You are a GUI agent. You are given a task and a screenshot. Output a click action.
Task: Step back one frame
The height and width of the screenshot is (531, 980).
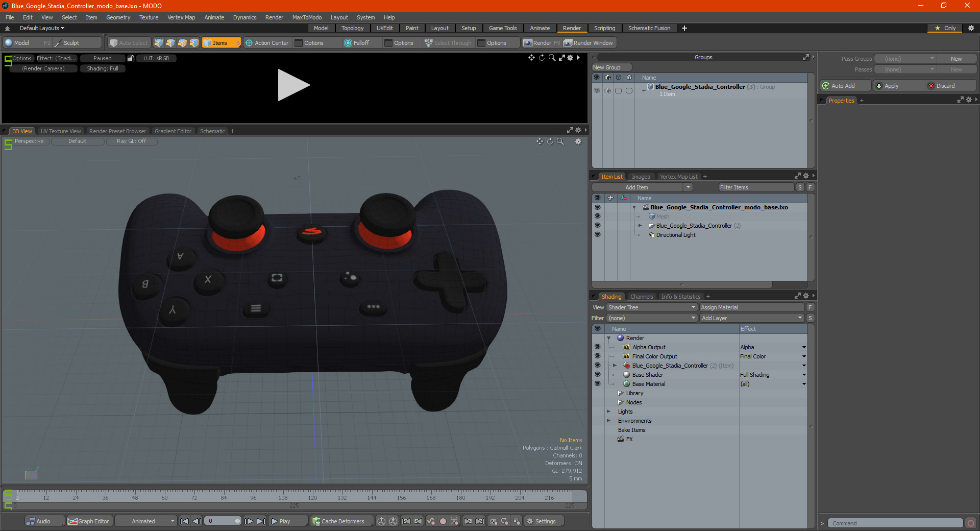click(x=197, y=521)
